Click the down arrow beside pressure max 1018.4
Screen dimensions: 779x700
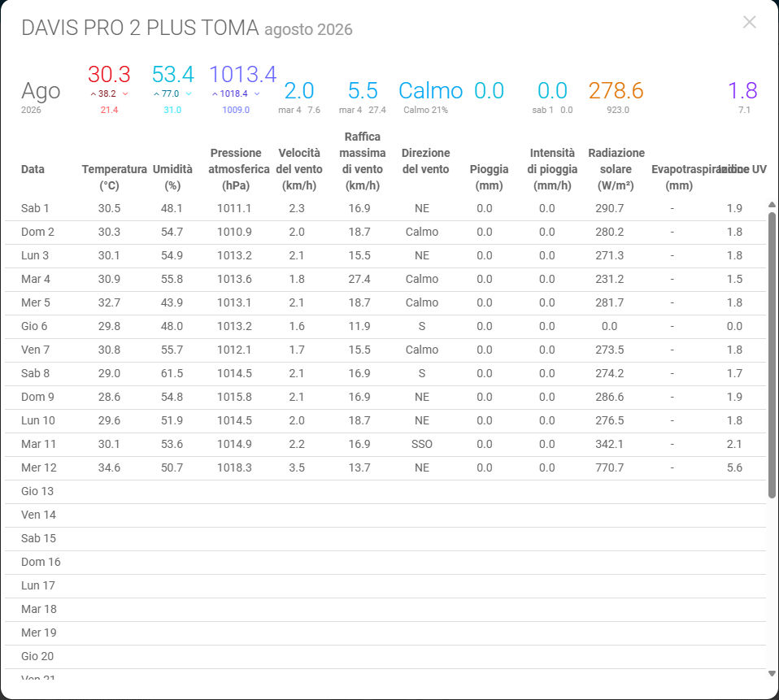[x=257, y=93]
